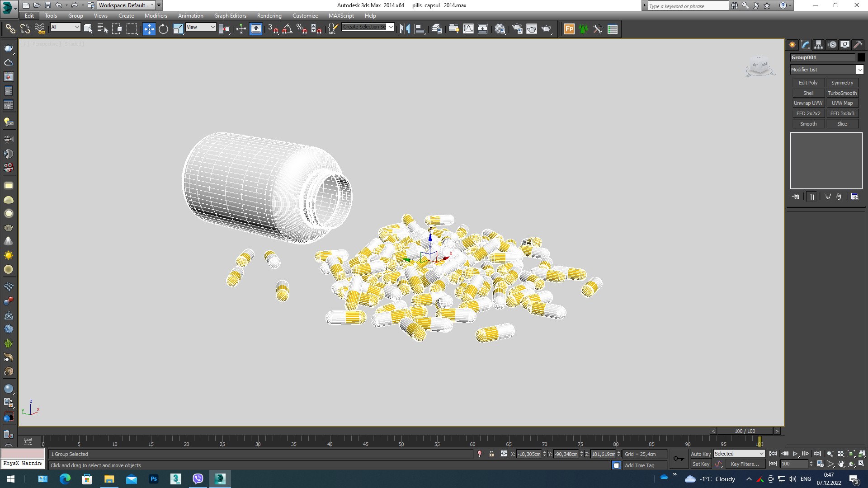Open the Rendering menu

269,16
